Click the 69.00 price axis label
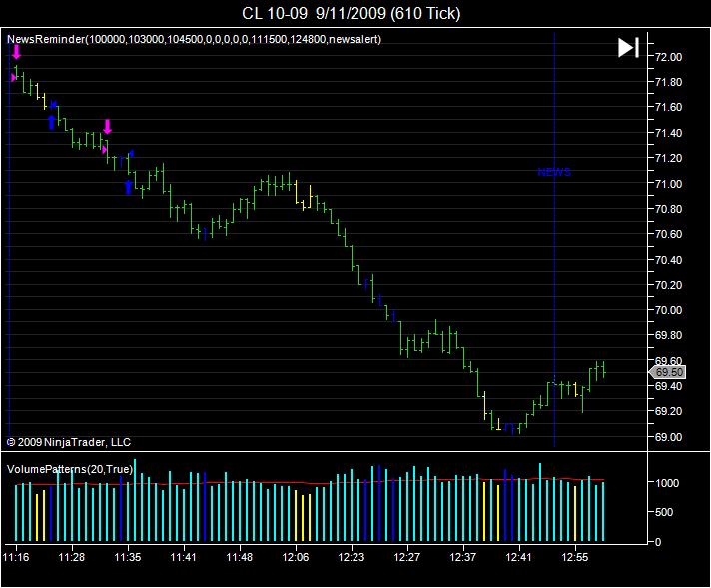 coord(668,437)
